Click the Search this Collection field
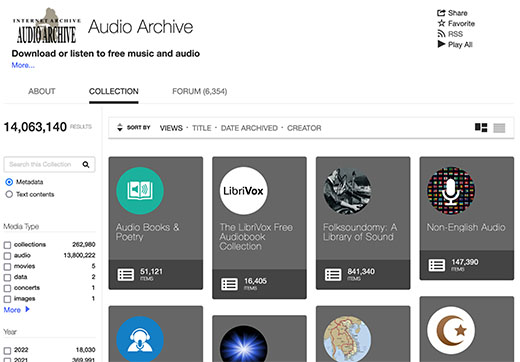This screenshot has width=520, height=362. 49,164
